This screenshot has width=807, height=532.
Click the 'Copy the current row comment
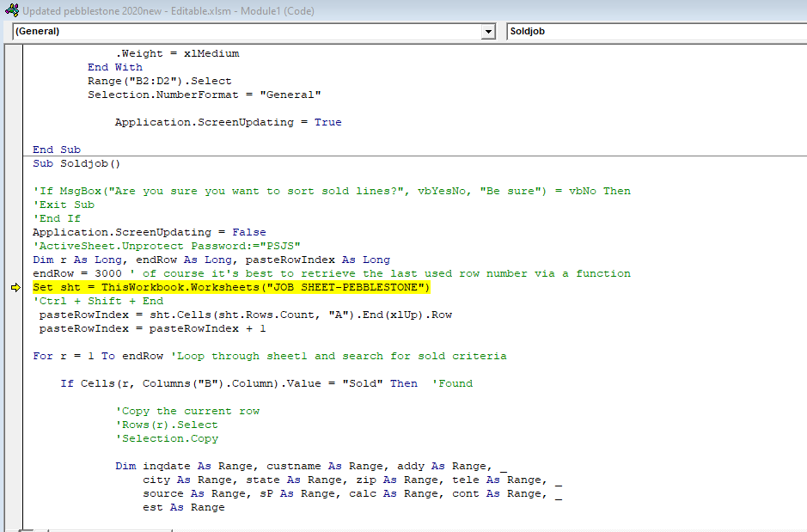point(187,411)
